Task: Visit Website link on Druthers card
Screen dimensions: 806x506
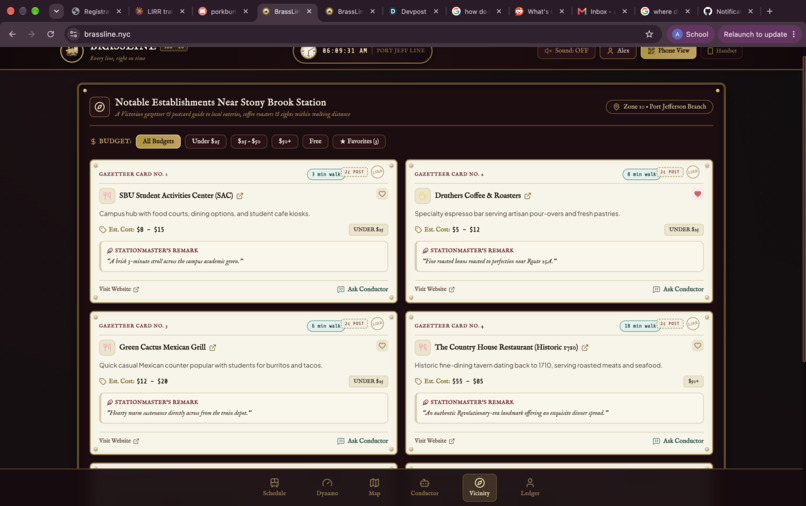Action: (x=434, y=289)
